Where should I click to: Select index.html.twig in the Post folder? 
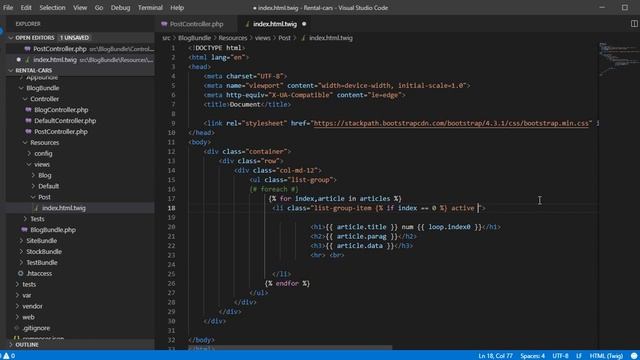(x=64, y=208)
